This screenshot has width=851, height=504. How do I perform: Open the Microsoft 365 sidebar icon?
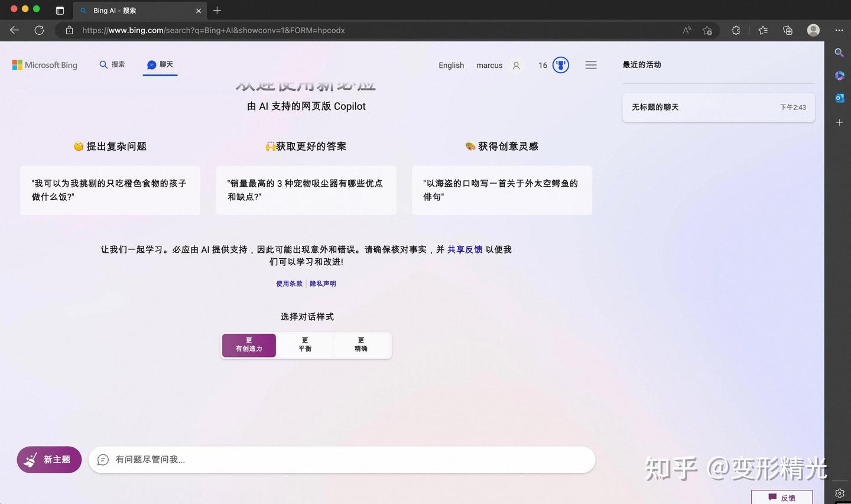tap(839, 76)
